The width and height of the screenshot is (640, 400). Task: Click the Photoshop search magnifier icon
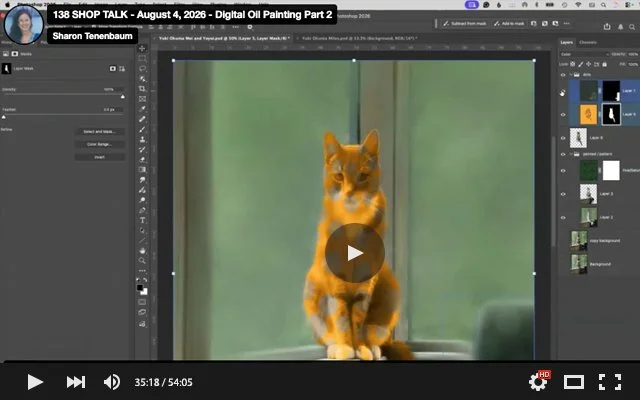pyautogui.click(x=632, y=27)
